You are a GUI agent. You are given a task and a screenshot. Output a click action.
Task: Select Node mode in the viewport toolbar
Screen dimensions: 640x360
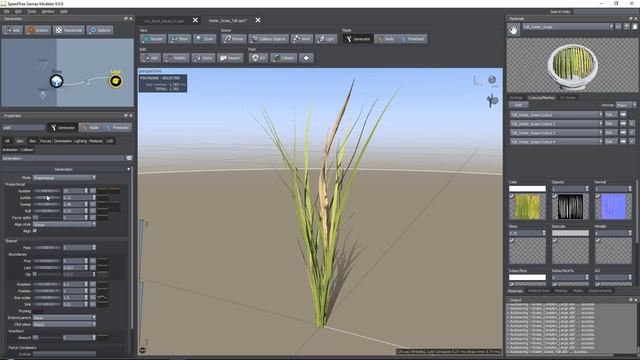[385, 39]
